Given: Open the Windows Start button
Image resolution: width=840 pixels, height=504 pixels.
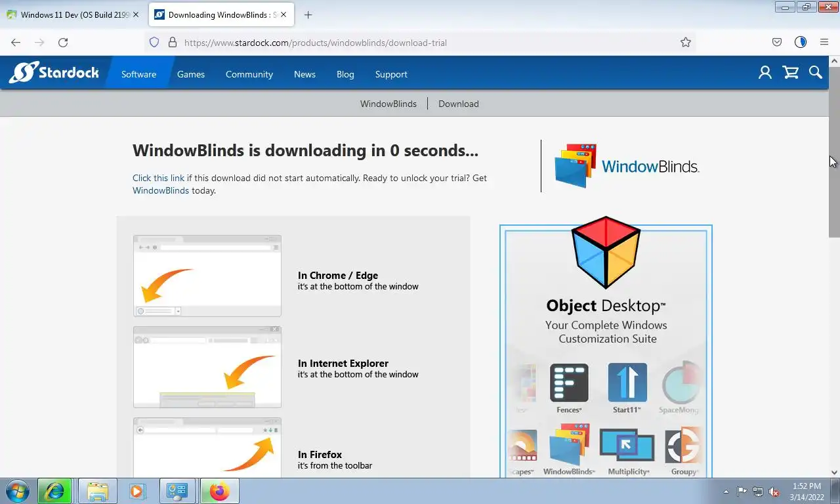Looking at the screenshot, I should tap(17, 491).
